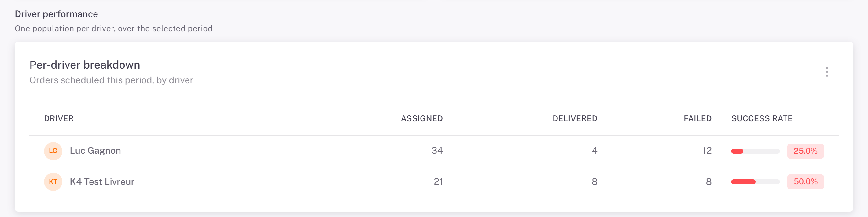The width and height of the screenshot is (868, 217).
Task: Click K4 Test Livreur's delivered count 8
Action: tap(594, 181)
